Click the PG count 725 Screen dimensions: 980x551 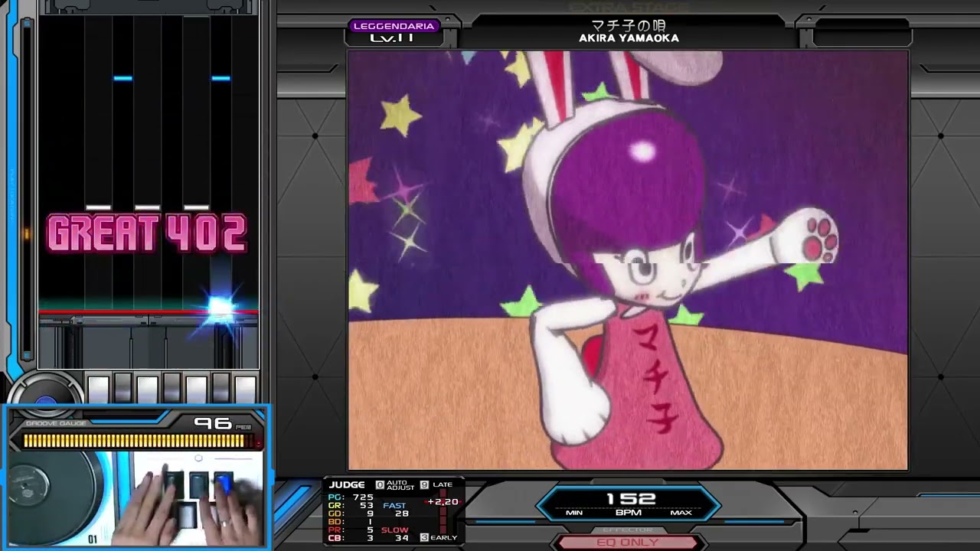364,497
